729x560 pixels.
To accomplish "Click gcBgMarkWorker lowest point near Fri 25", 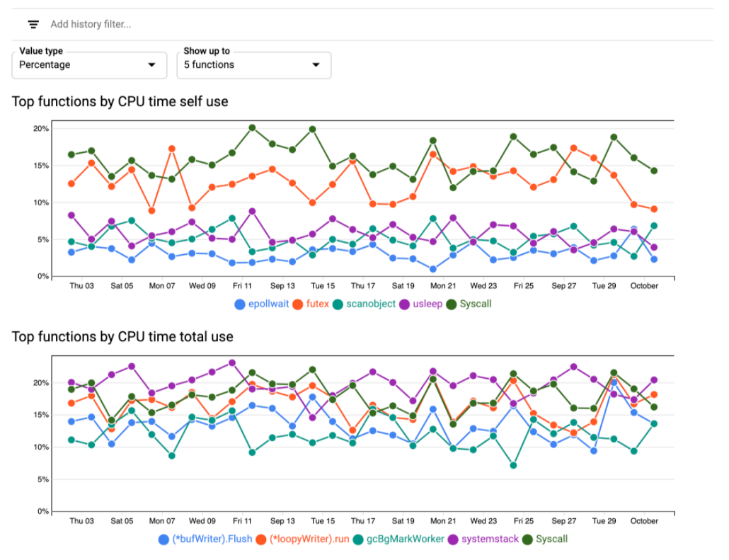I will (x=513, y=465).
